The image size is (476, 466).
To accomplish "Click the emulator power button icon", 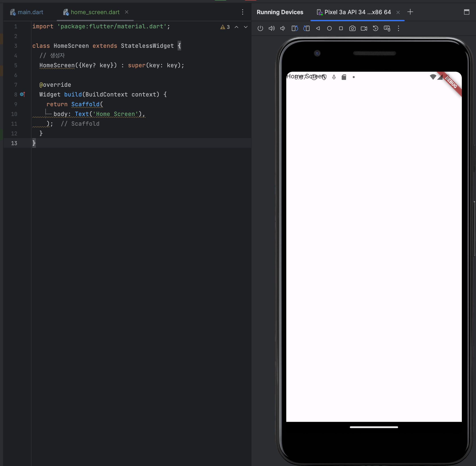I will pos(260,28).
